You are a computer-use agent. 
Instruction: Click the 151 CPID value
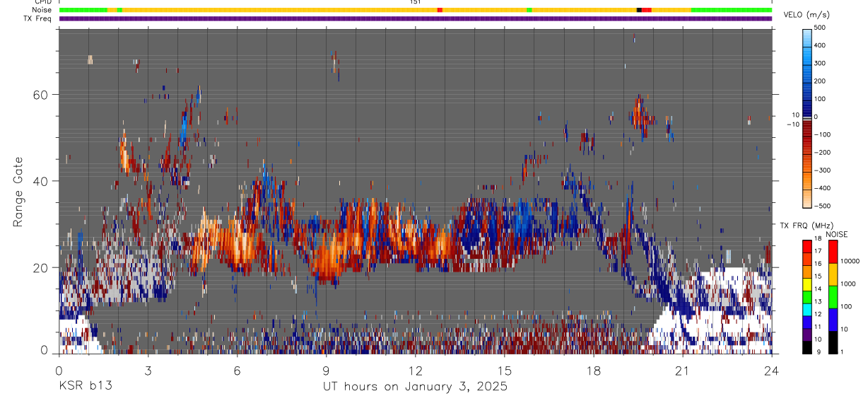[415, 2]
